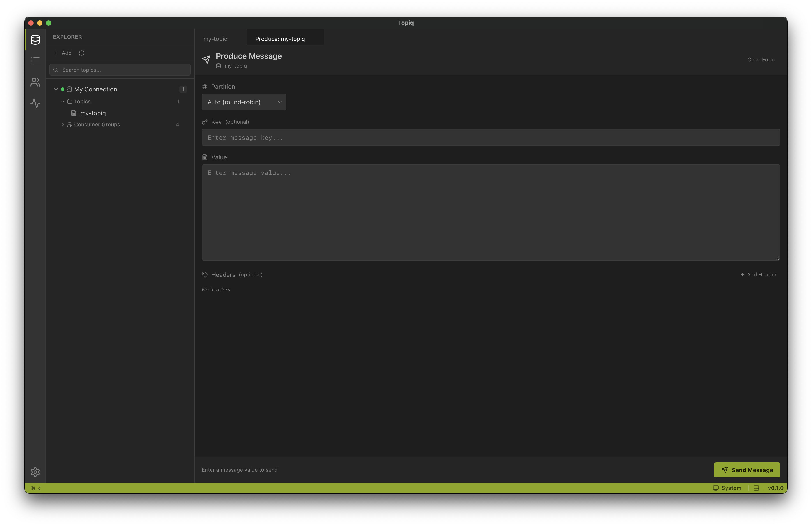812x526 pixels.
Task: Click the refresh connections icon
Action: click(82, 53)
